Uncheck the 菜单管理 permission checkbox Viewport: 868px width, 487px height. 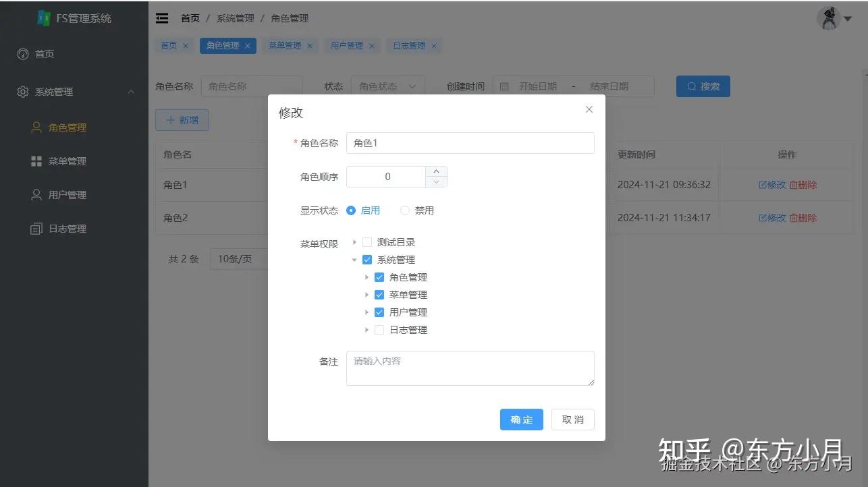point(379,294)
